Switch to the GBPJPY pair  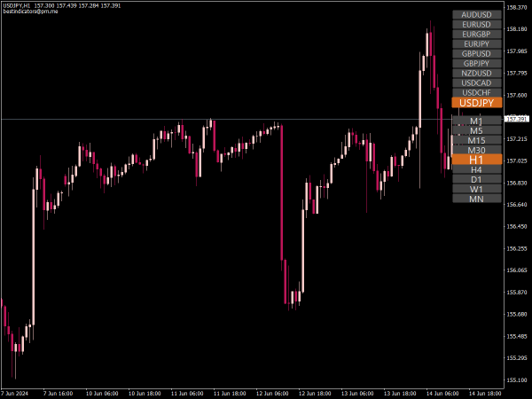pos(477,64)
